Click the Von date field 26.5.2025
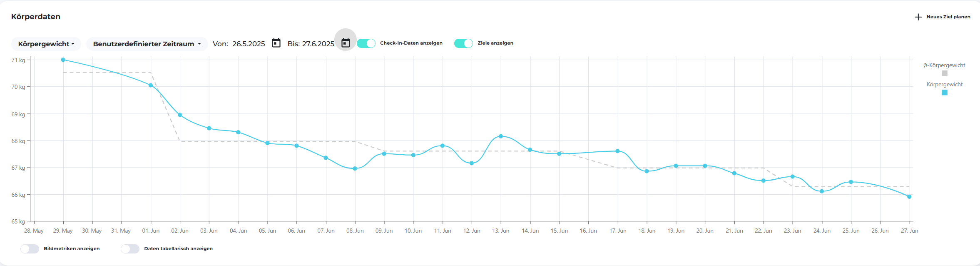 249,44
